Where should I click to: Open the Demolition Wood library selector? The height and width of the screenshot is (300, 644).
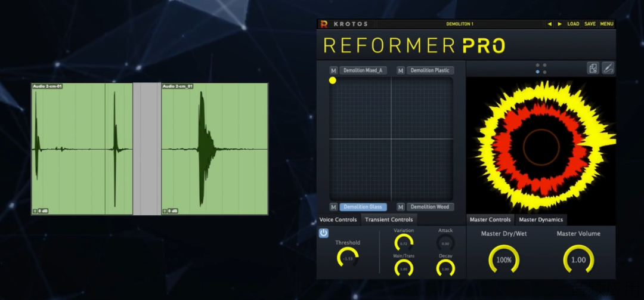tap(430, 207)
